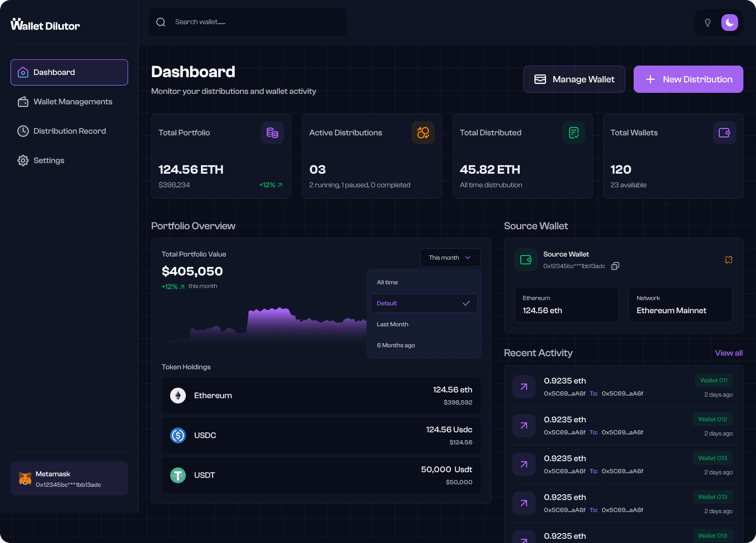Copy the source wallet address
Screen dimensions: 756x543
tap(615, 266)
